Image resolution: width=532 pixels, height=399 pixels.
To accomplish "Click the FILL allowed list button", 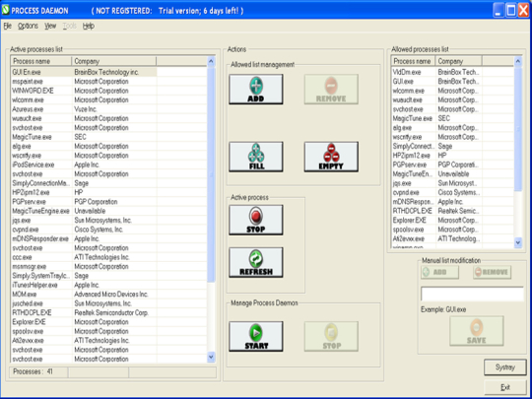I will (x=256, y=157).
